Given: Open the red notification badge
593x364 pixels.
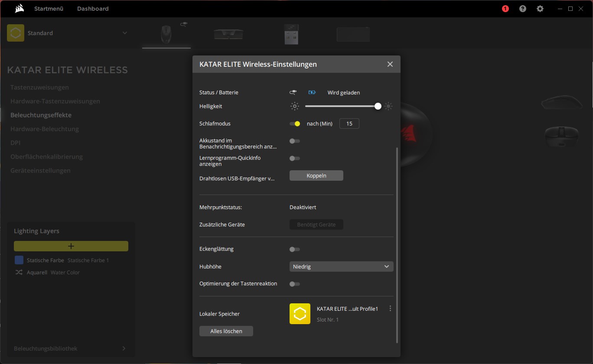Looking at the screenshot, I should point(505,9).
